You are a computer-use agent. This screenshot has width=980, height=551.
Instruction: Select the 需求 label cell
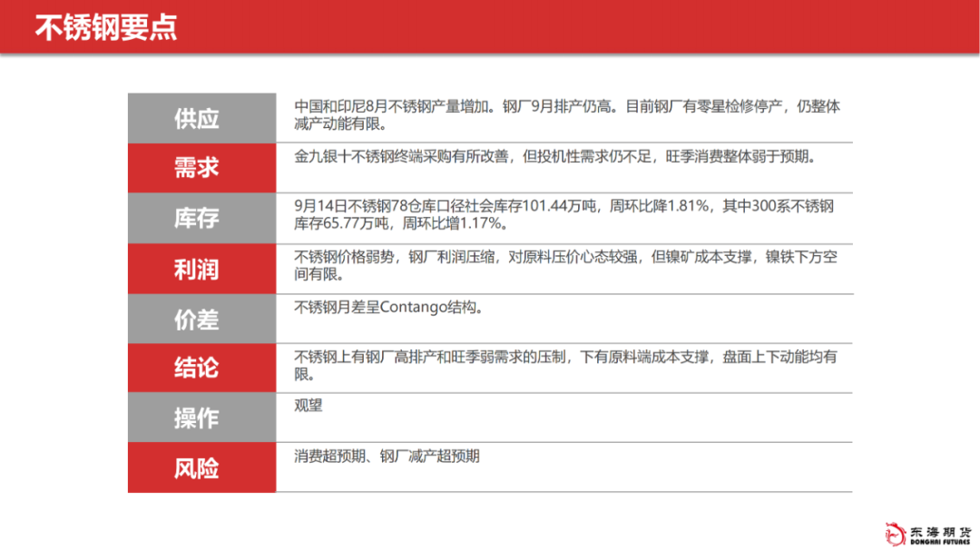coord(201,168)
